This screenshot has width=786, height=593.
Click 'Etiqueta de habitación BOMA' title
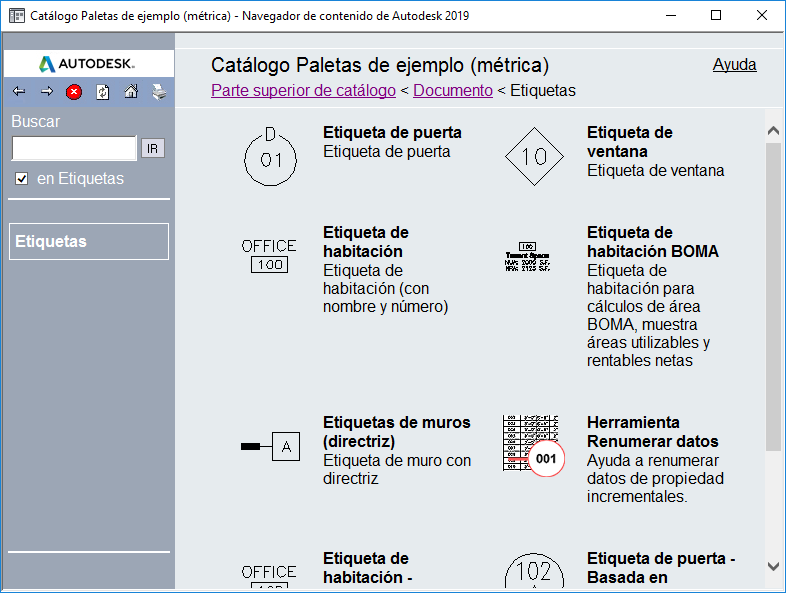(653, 242)
